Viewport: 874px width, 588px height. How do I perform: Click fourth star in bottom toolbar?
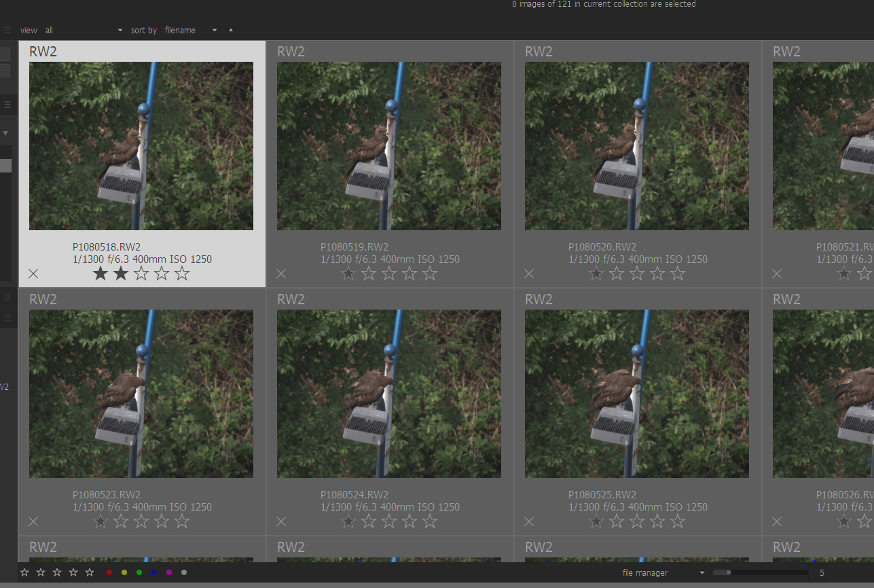[x=73, y=572]
